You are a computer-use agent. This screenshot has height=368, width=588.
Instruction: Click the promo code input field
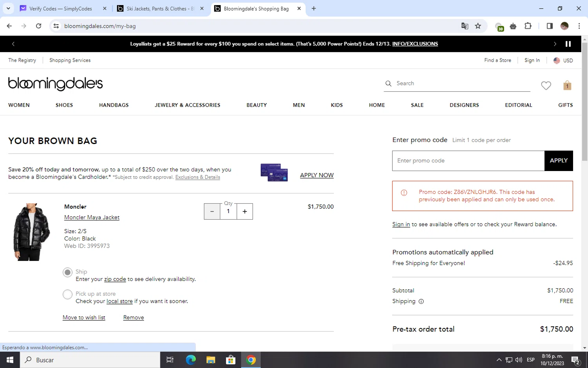coord(468,160)
